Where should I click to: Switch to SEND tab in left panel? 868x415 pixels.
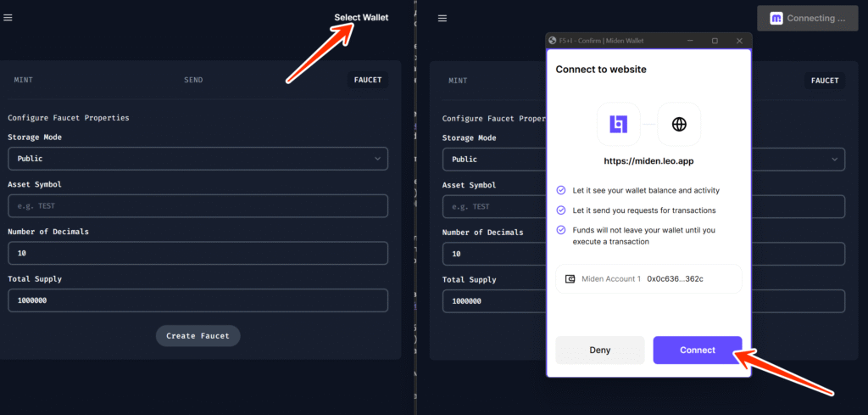pyautogui.click(x=193, y=80)
